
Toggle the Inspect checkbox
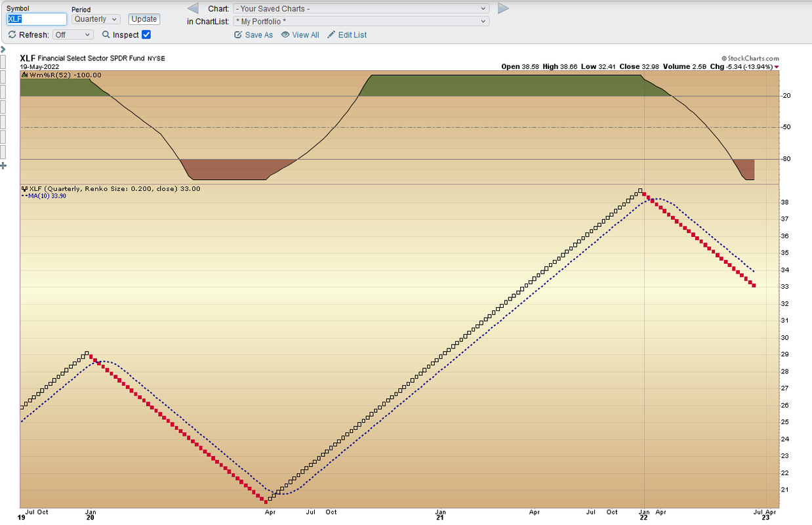pyautogui.click(x=146, y=35)
